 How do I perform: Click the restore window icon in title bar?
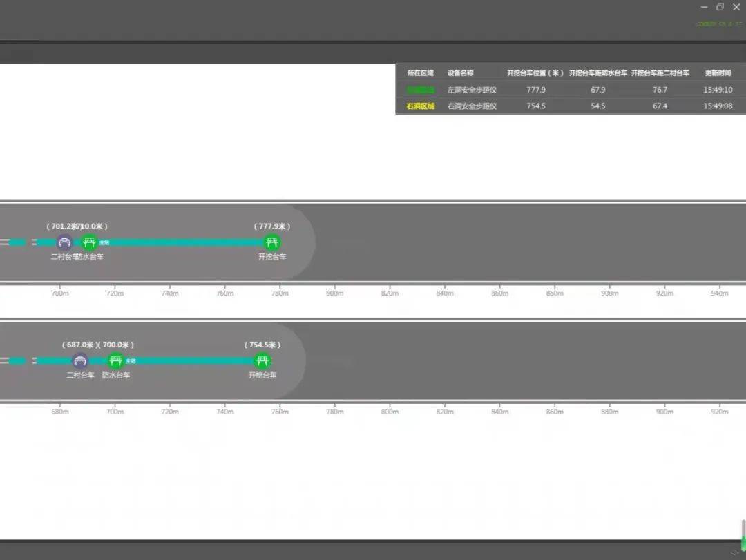coord(720,7)
